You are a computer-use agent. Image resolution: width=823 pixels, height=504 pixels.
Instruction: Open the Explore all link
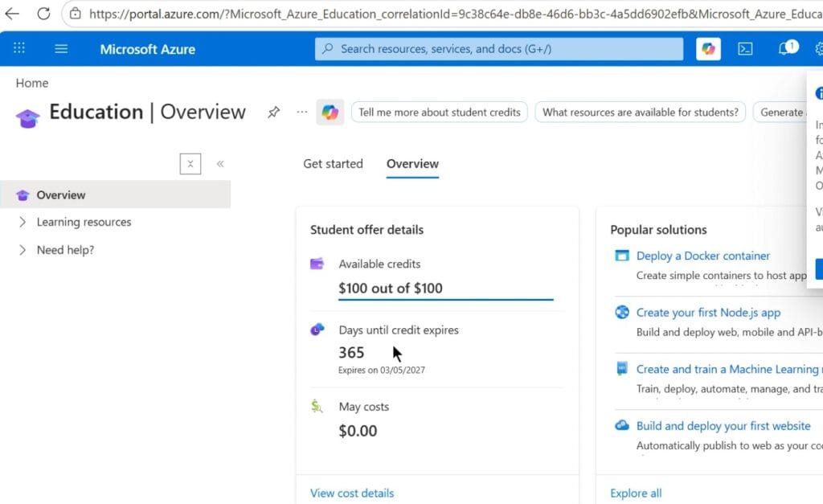click(x=636, y=493)
